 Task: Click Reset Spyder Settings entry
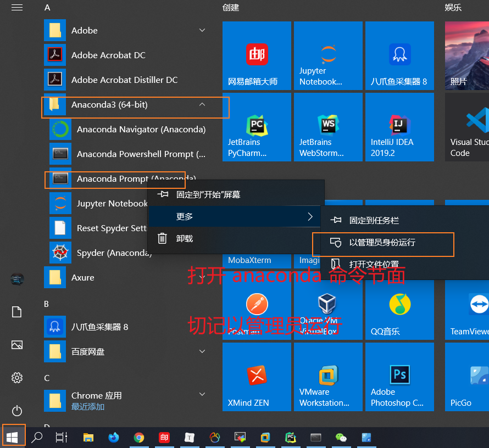(98, 228)
